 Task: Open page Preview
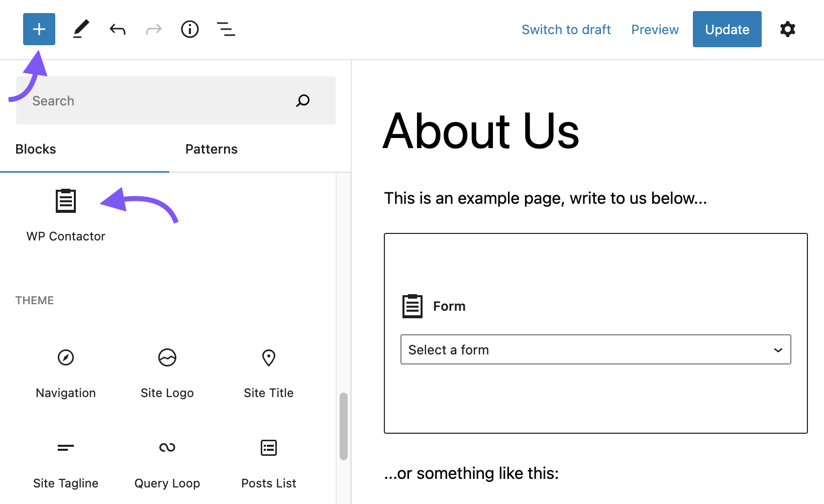tap(655, 30)
